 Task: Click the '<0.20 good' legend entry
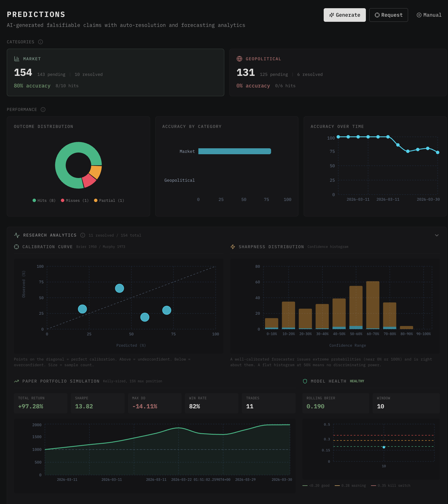tap(316, 486)
